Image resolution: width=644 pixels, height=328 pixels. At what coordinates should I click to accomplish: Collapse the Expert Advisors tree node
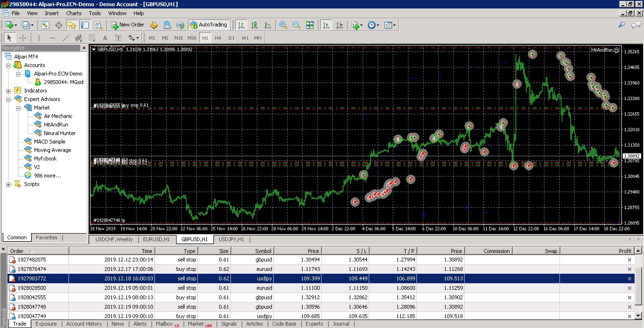click(x=8, y=99)
